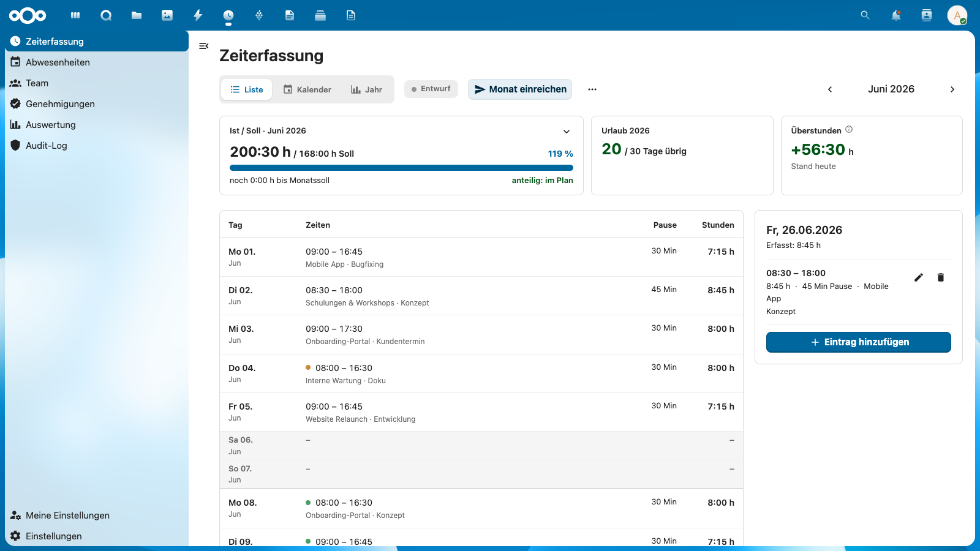Open the notifications bell icon
Screen dimensions: 980x551
click(896, 15)
